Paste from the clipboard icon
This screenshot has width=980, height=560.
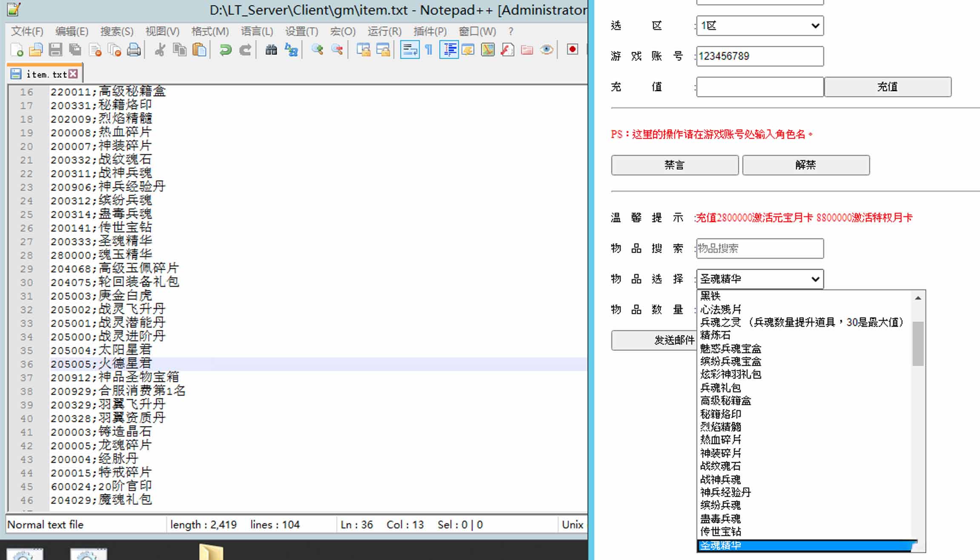(x=199, y=50)
